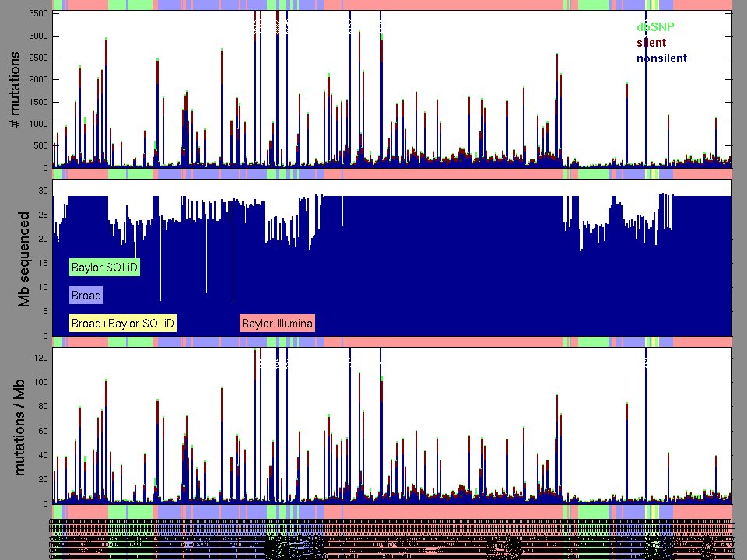Click the 2500 tick on the mutations axis

tap(37, 58)
